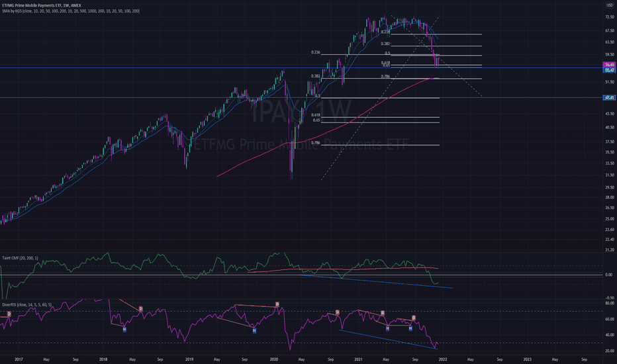This screenshot has height=364, width=617.
Task: Click the magenta 56.44 current price tag
Action: [609, 65]
